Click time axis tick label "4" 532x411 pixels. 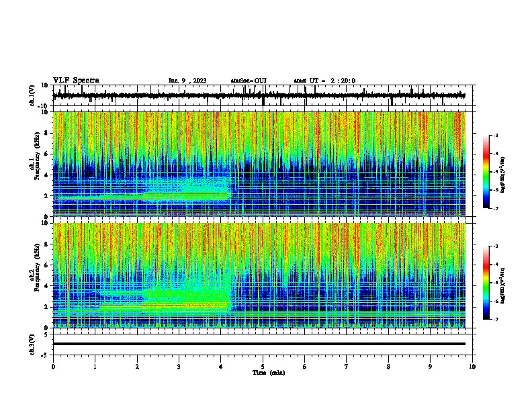(x=221, y=367)
